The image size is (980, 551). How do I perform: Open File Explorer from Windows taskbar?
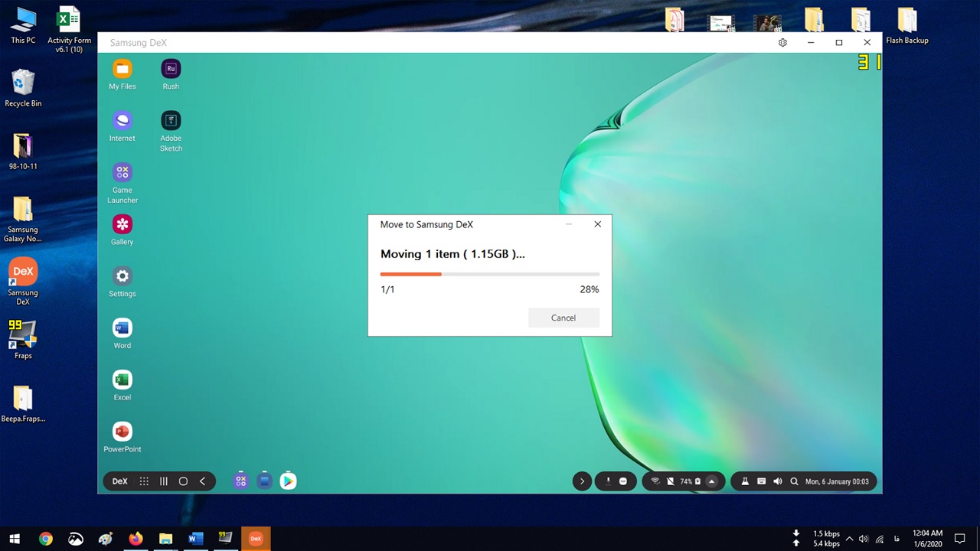click(165, 539)
